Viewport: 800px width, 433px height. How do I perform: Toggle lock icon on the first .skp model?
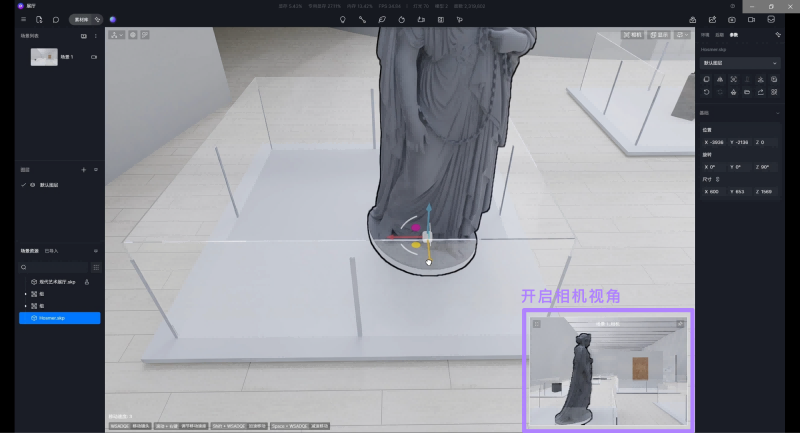[x=87, y=282]
